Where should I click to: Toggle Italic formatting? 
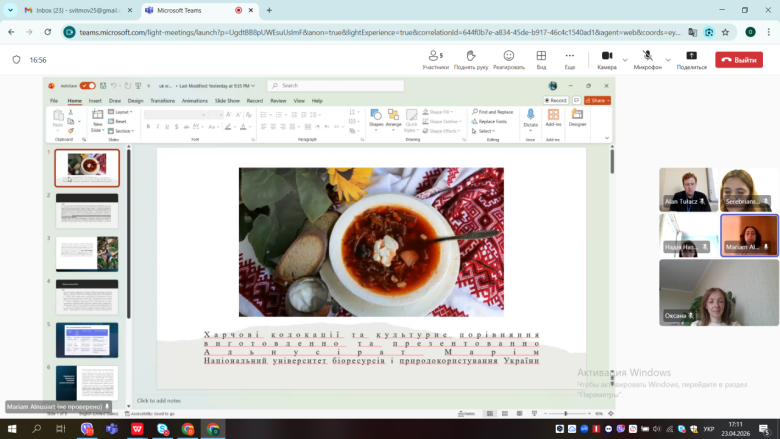tap(158, 127)
